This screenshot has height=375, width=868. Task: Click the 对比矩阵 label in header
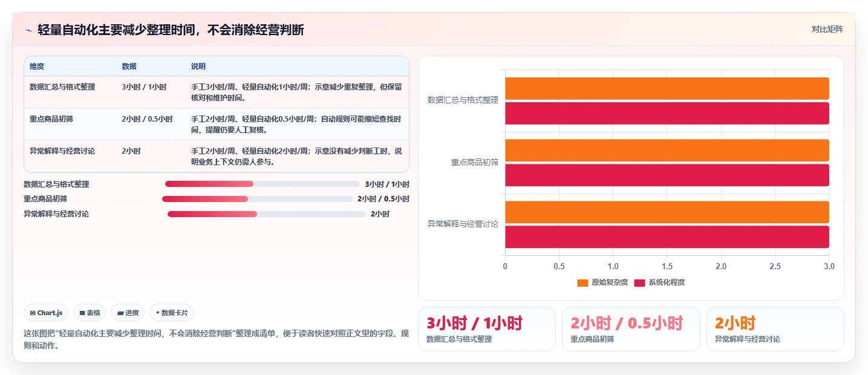point(827,29)
